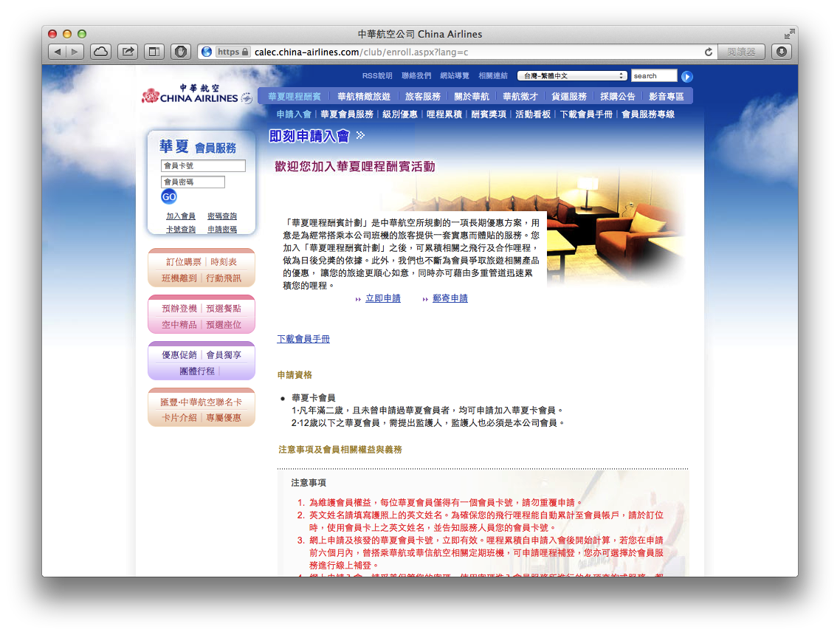This screenshot has height=635, width=840.
Task: Click the 立即申請 link
Action: coord(382,298)
